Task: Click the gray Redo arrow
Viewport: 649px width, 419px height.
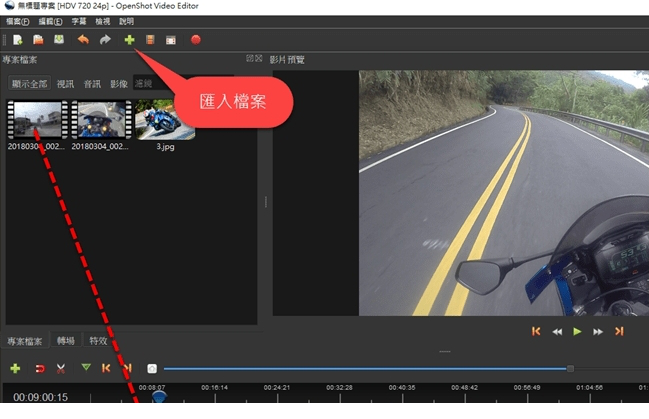Action: point(105,40)
